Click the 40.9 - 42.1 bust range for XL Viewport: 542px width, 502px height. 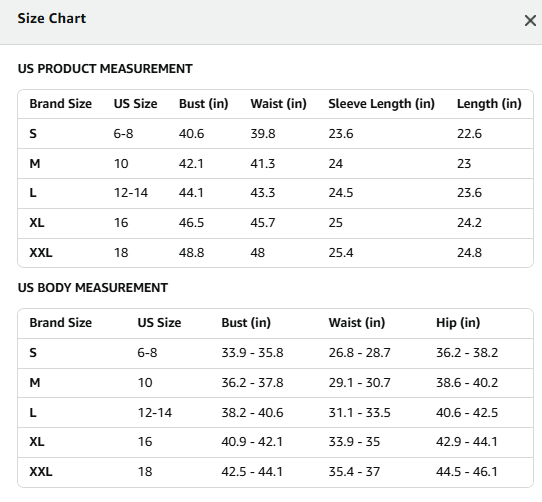(252, 442)
